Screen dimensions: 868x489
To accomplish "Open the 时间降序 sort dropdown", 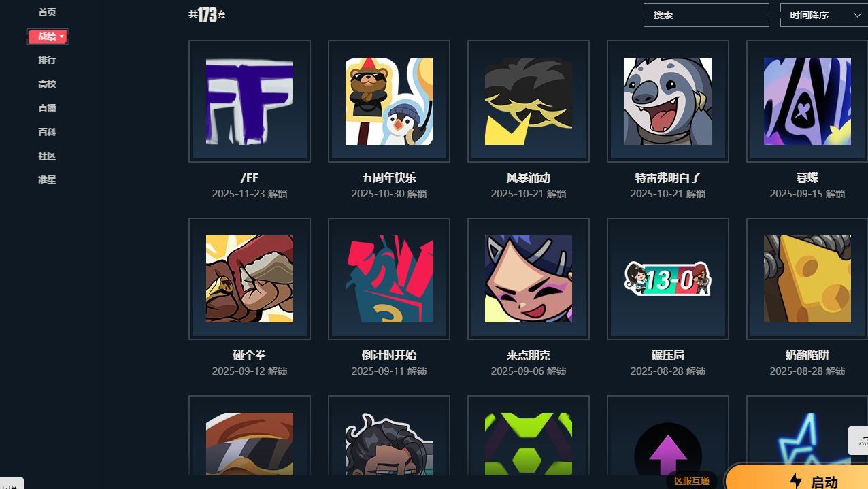I will tap(824, 15).
